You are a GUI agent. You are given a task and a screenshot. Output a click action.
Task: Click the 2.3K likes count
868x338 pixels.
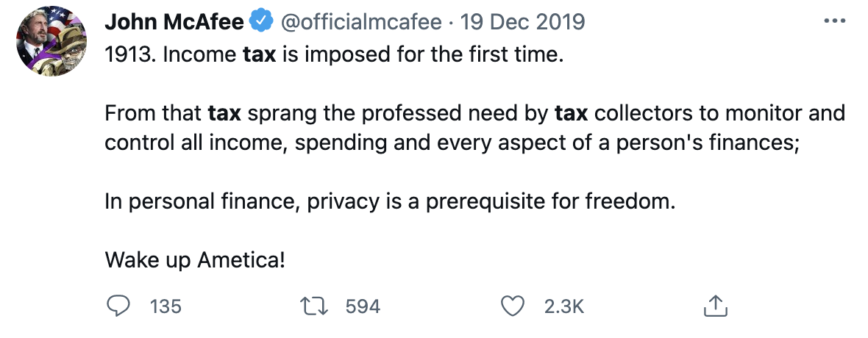pos(563,306)
